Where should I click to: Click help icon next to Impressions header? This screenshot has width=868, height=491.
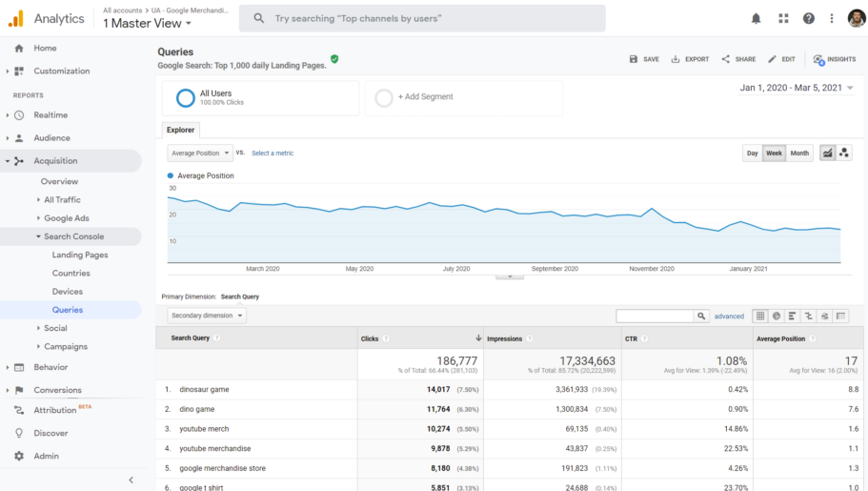tap(530, 338)
